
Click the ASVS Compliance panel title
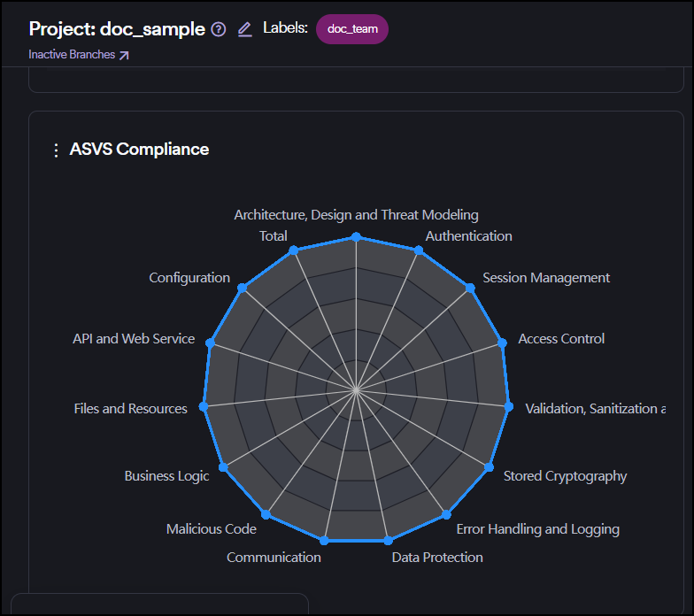click(139, 150)
